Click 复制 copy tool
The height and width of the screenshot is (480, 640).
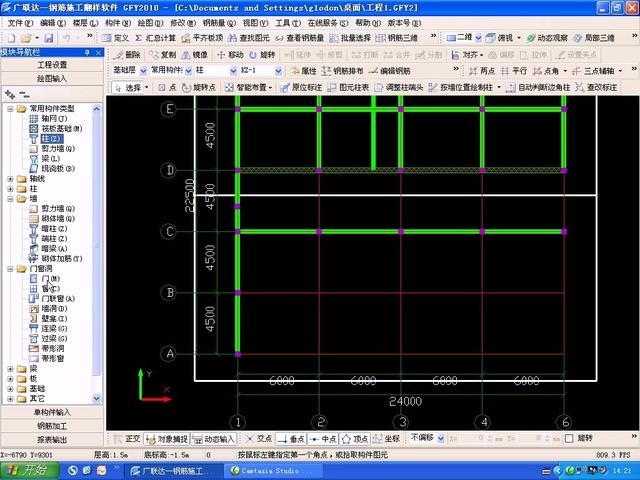162,55
